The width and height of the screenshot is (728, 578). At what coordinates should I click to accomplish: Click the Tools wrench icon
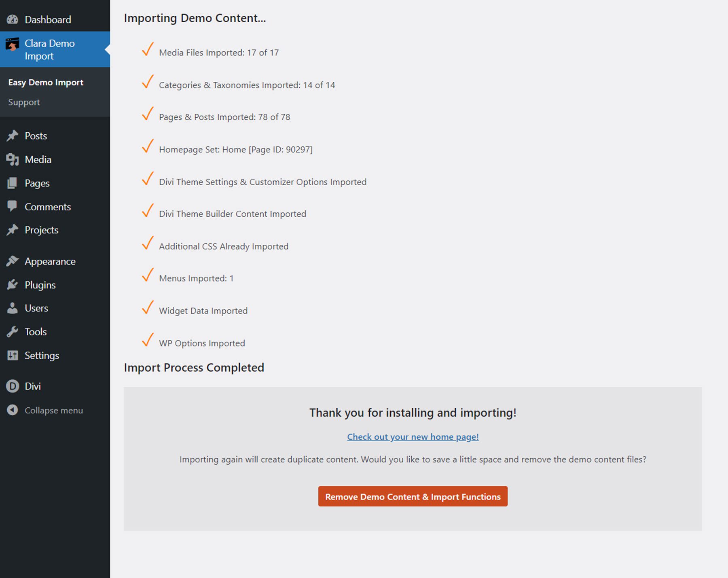(x=13, y=332)
